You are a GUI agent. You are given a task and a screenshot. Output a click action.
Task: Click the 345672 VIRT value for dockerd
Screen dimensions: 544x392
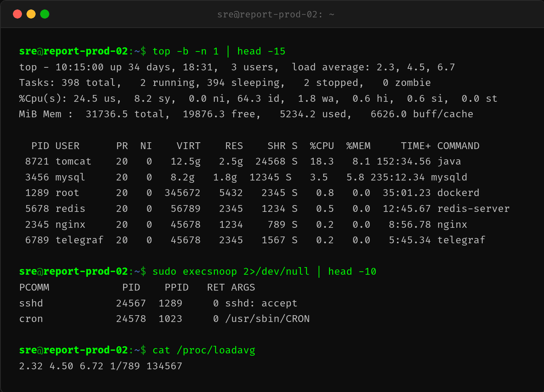point(183,193)
